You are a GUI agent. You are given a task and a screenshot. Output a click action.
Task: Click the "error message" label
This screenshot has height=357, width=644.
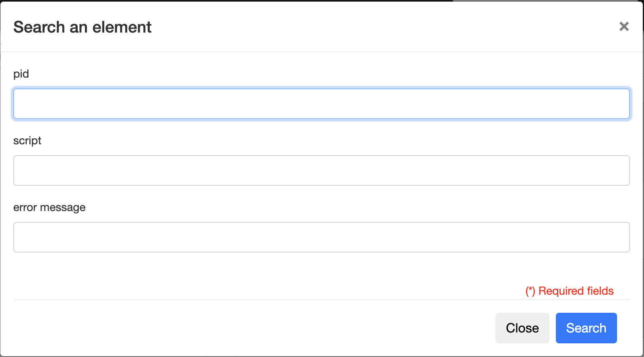click(49, 207)
